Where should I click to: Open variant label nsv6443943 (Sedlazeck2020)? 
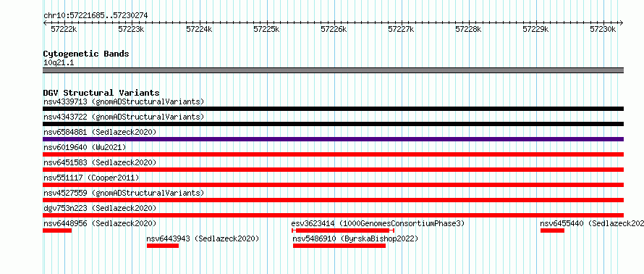(203, 238)
